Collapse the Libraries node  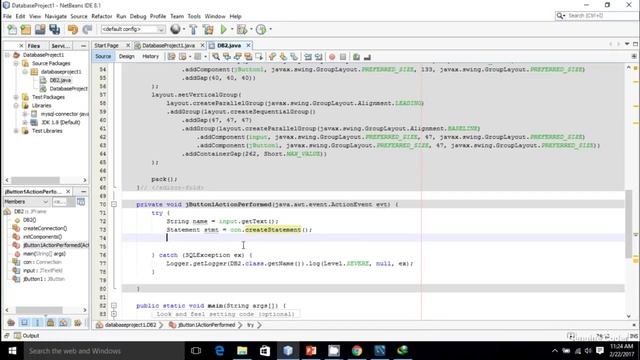[x=16, y=106]
